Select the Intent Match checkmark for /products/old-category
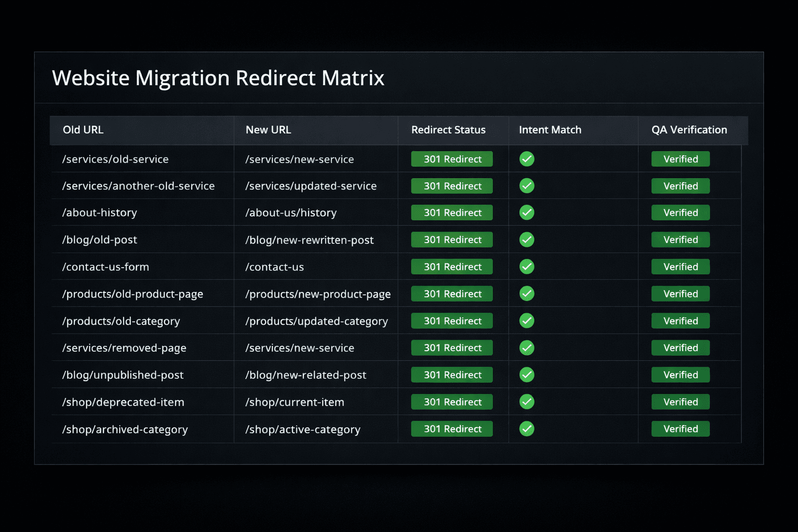 (526, 321)
